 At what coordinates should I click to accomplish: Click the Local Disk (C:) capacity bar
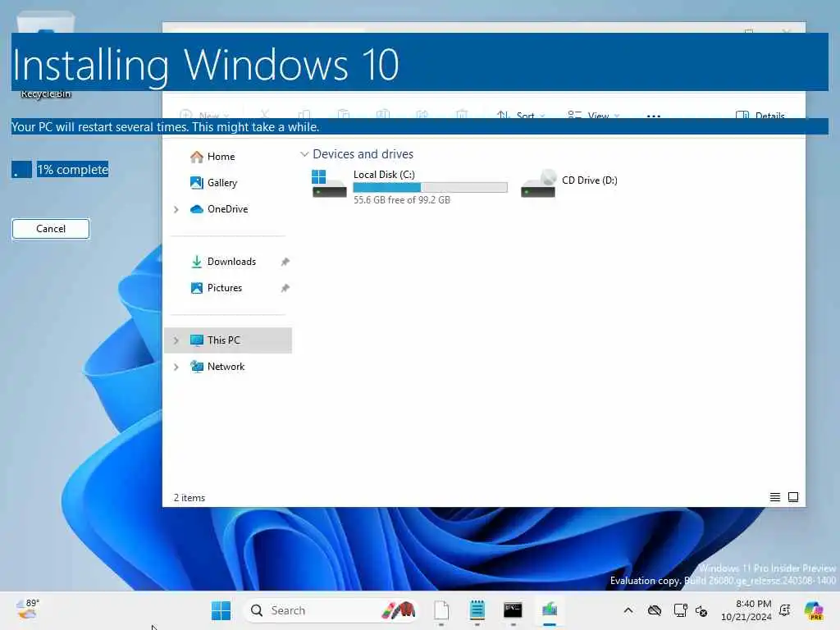click(430, 188)
